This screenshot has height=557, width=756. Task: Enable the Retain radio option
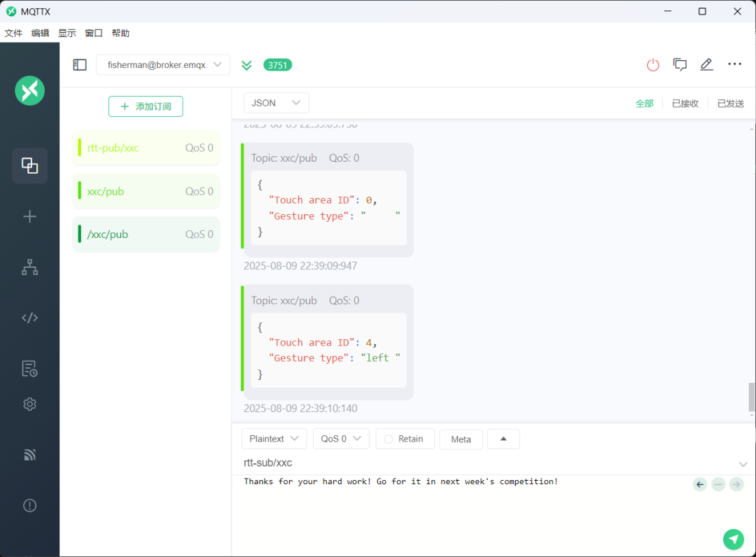[x=389, y=439]
